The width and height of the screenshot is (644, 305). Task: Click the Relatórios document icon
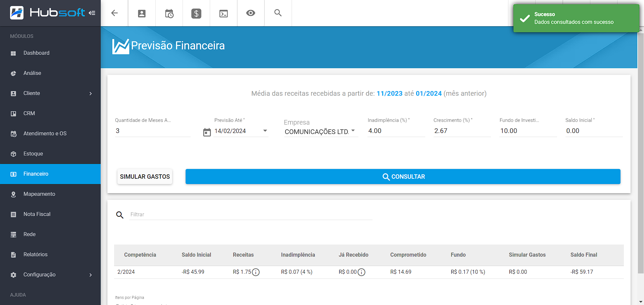(13, 255)
